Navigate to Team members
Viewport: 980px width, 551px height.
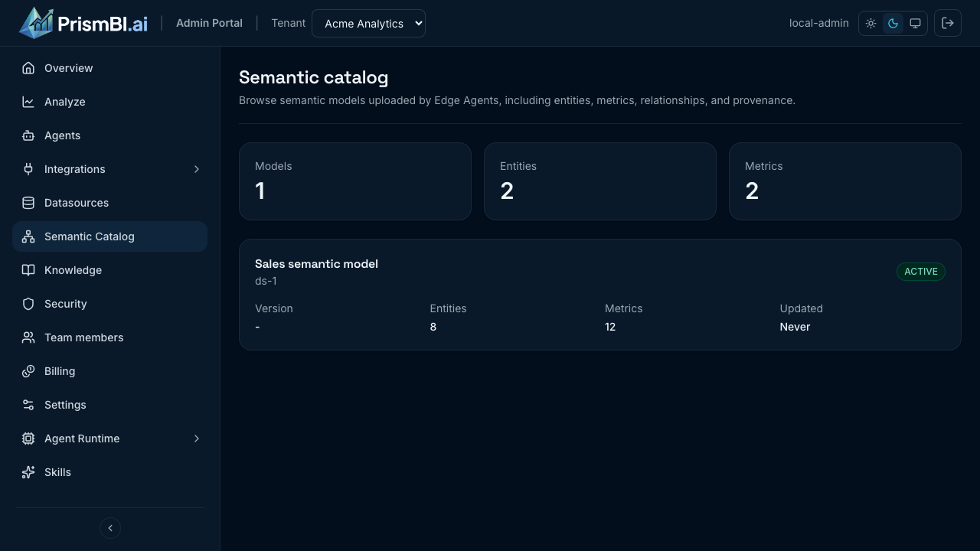[109, 337]
